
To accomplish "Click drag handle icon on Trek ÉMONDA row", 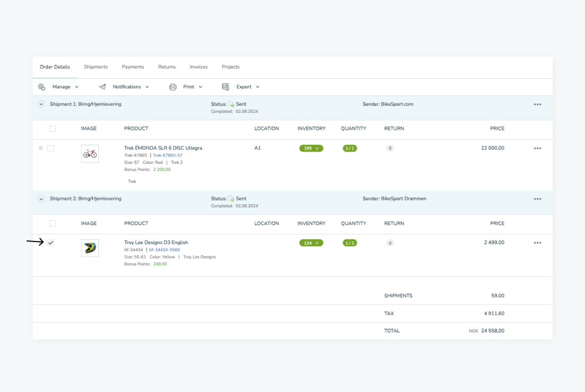I will point(40,148).
